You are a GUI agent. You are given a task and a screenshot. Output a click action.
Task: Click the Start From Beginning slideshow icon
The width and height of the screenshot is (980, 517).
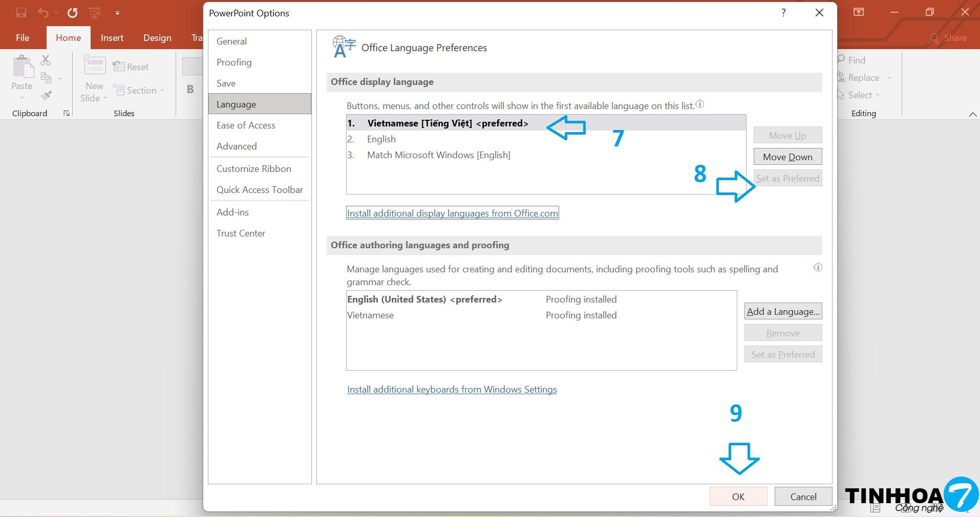[x=95, y=13]
